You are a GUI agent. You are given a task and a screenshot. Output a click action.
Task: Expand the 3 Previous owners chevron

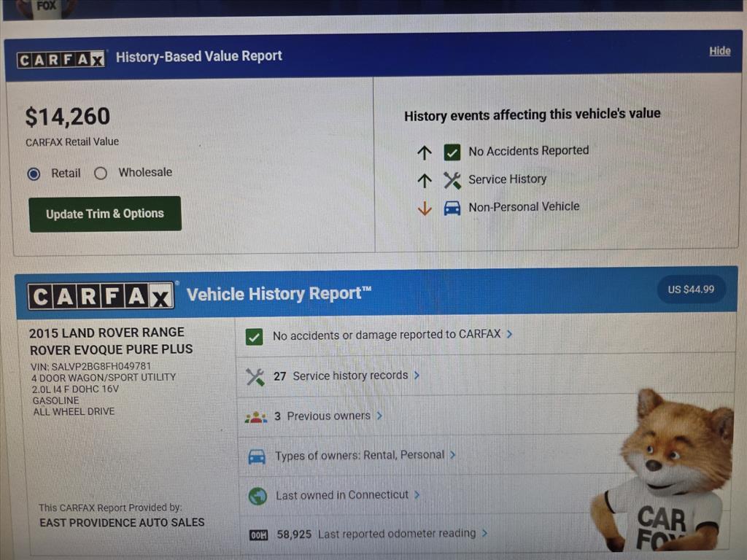379,416
